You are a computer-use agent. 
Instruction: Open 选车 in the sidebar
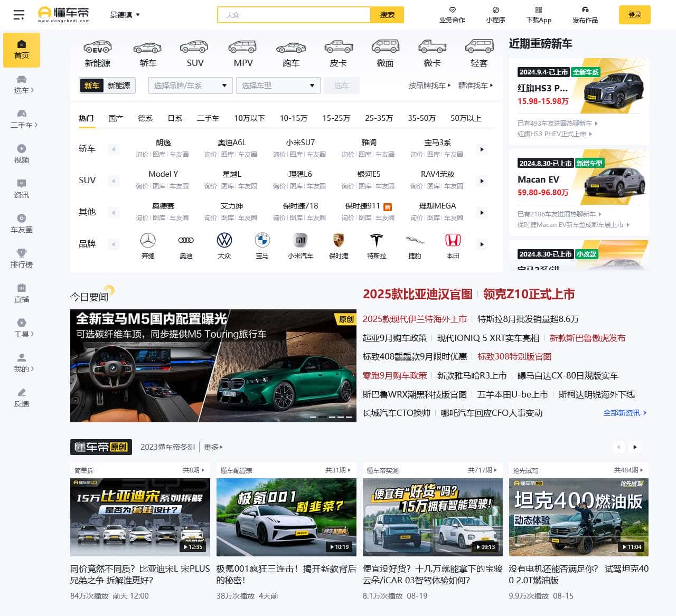[22, 84]
